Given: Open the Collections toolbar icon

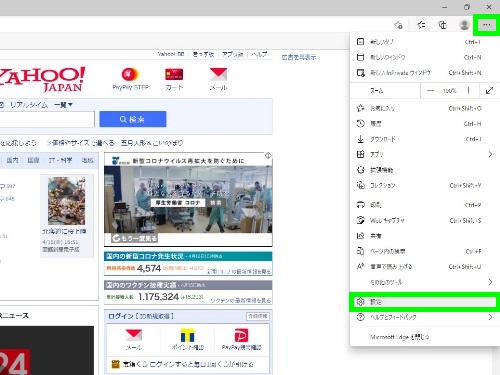Looking at the screenshot, I should click(442, 25).
